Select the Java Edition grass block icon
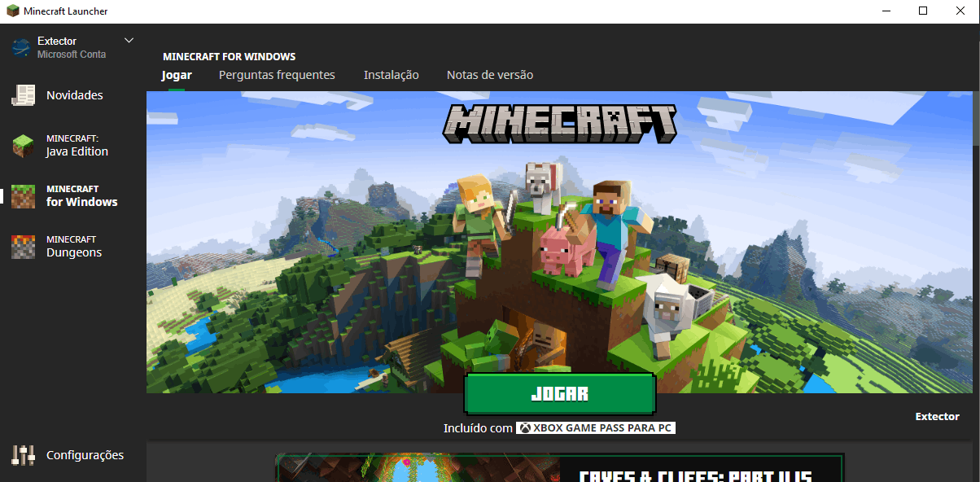The image size is (980, 482). [23, 146]
